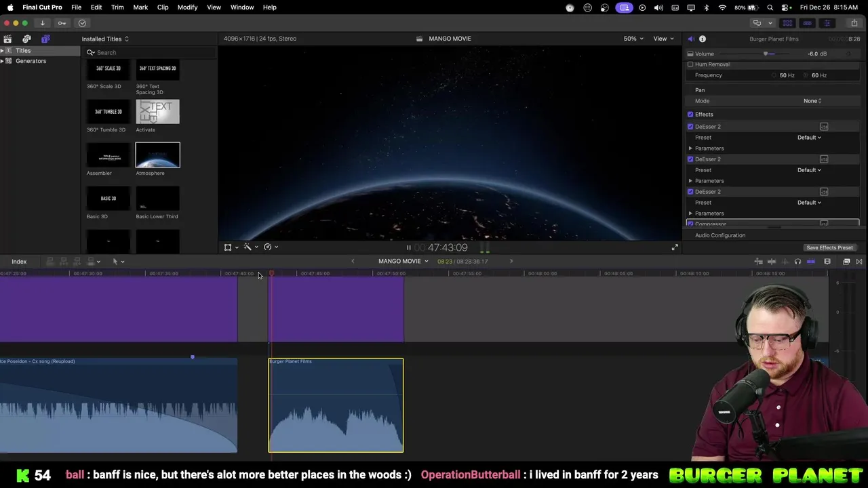Show the Titles and Generators sidebar icon
Viewport: 868px width, 488px height.
coord(45,39)
